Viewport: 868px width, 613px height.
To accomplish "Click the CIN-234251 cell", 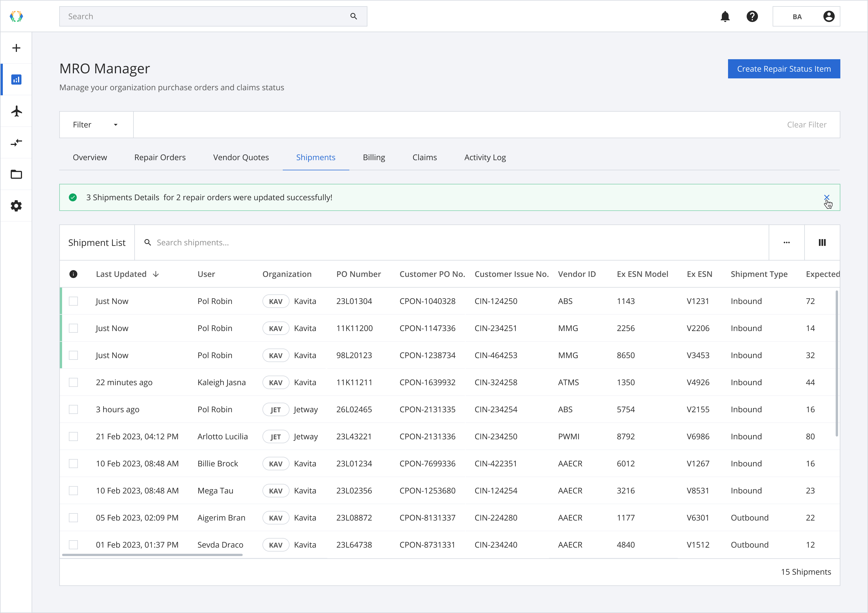I will [x=496, y=328].
